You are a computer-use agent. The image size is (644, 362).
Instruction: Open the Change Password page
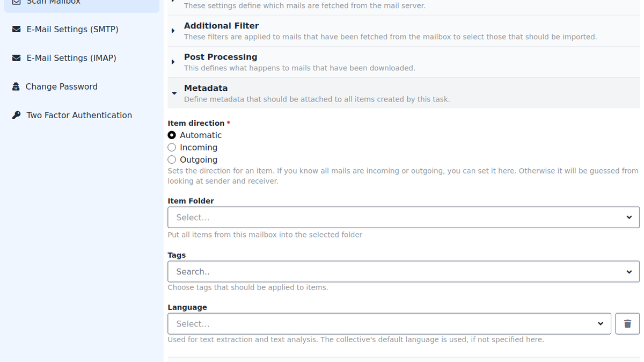[x=61, y=86]
